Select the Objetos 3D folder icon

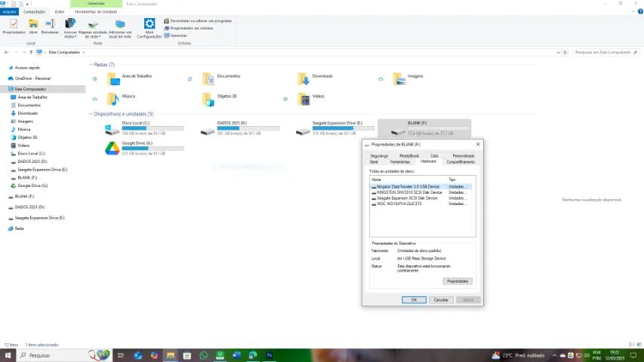point(208,99)
